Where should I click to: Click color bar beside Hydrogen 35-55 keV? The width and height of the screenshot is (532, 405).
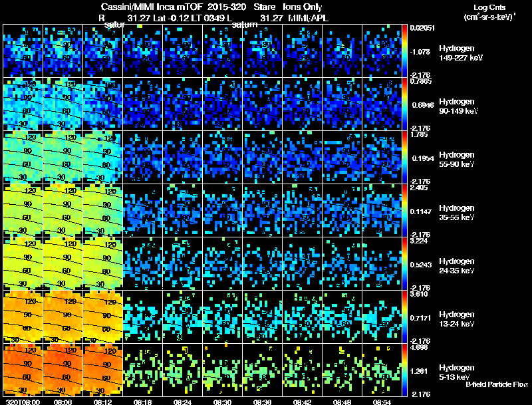[x=404, y=211]
